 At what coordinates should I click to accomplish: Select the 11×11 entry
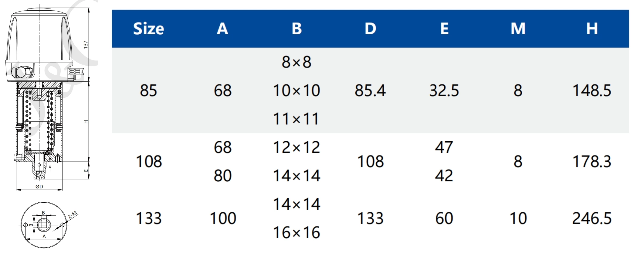click(x=297, y=119)
